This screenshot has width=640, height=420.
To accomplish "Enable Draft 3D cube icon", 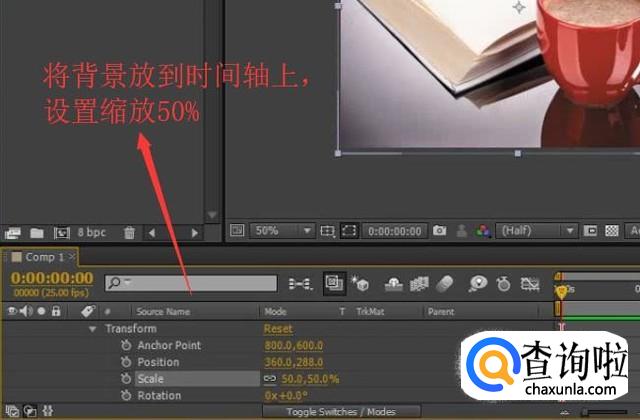I will tap(359, 284).
